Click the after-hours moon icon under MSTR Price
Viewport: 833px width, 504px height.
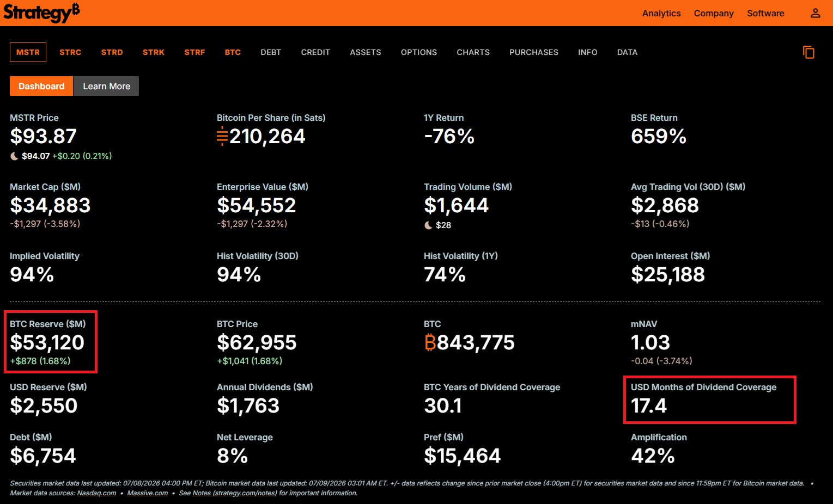[x=15, y=156]
